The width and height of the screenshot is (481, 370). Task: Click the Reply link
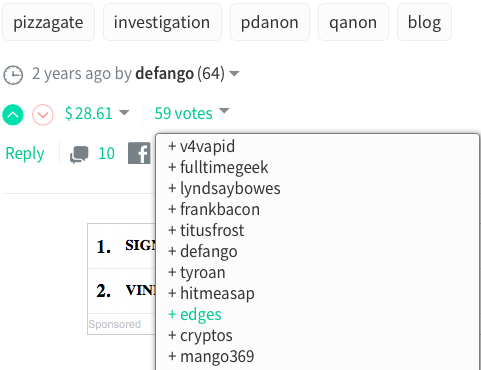pyautogui.click(x=25, y=154)
